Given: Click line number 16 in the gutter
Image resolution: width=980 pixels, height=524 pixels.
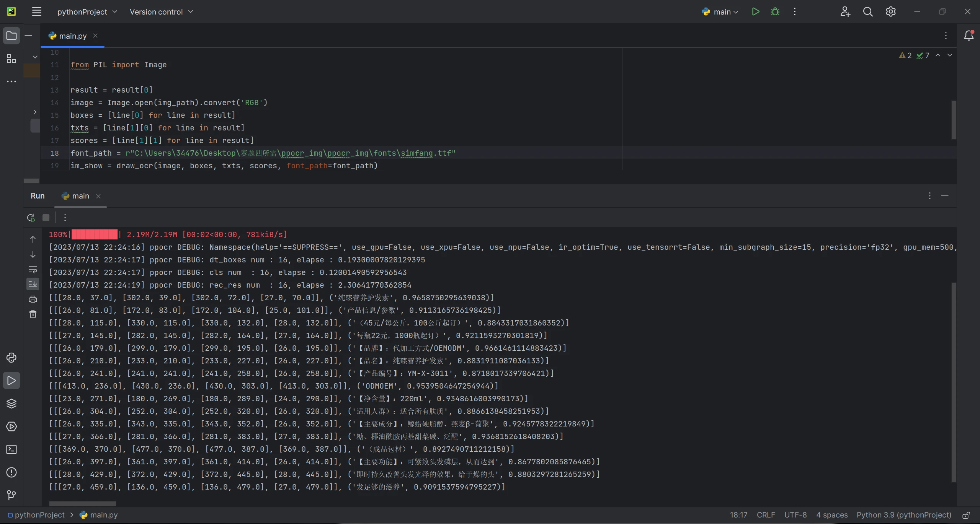Looking at the screenshot, I should (x=55, y=128).
